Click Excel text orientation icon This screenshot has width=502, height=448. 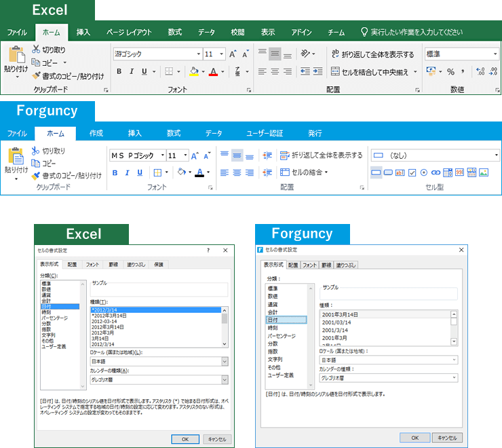[305, 54]
